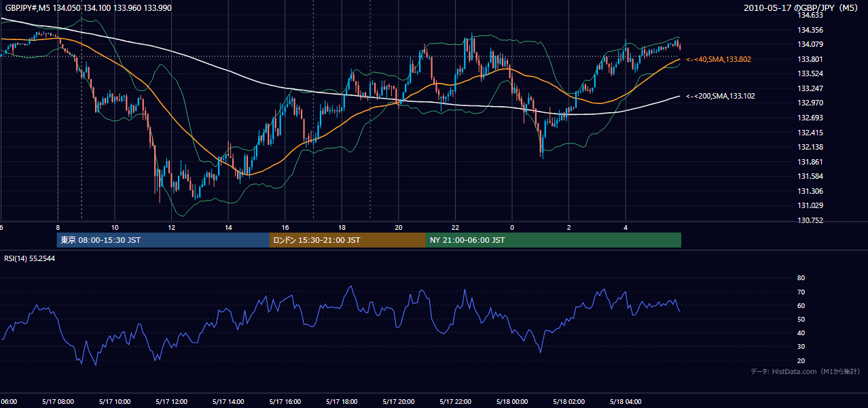Click price axis value 131.861
Image resolution: width=868 pixels, height=408 pixels.
coord(810,162)
